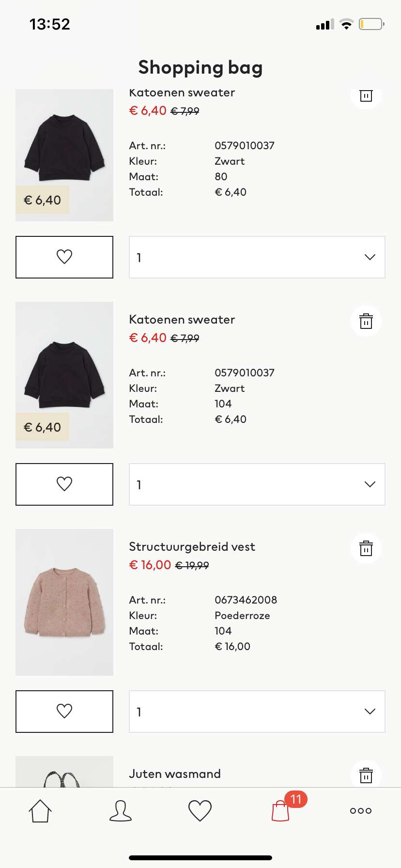Open the Home tab
401x868 pixels.
(40, 811)
